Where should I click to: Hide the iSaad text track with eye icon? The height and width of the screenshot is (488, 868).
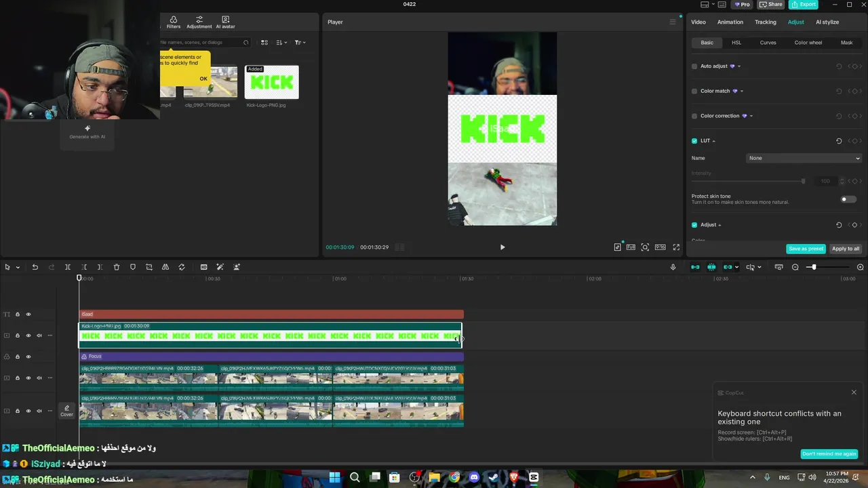(28, 314)
